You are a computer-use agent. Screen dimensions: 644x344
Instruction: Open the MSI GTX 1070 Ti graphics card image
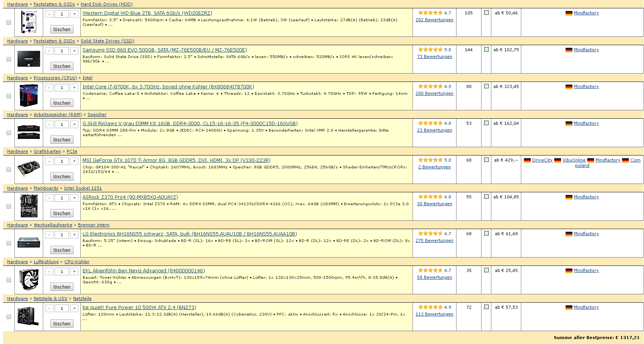pos(29,169)
